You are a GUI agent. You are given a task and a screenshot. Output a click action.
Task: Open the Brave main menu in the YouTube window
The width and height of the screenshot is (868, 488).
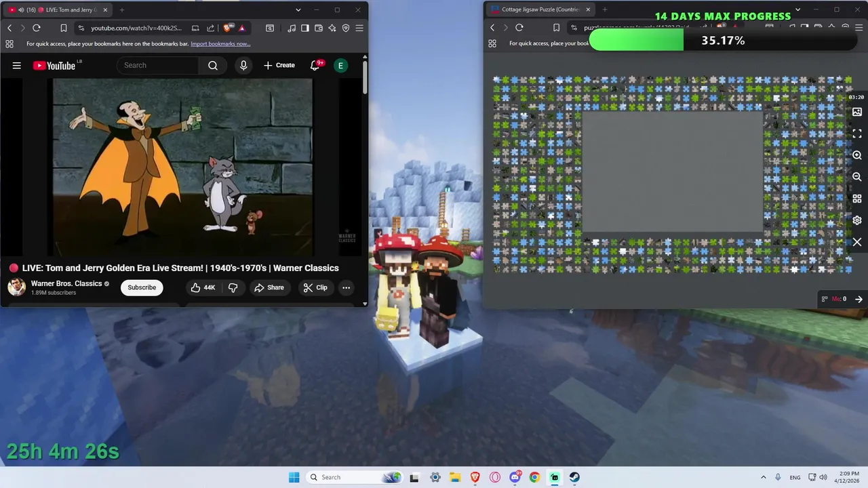pos(359,28)
